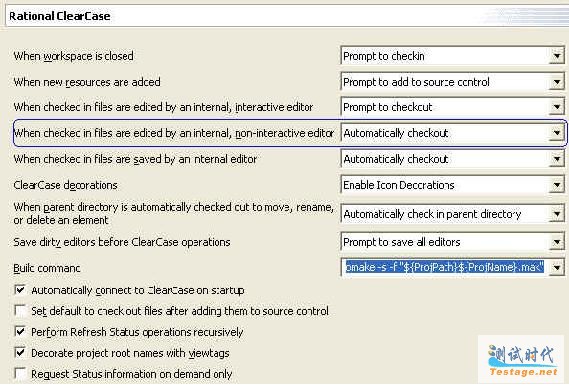569x388 pixels.
Task: Expand 'Enable Icon Decorations' dropdown arrow
Action: coord(557,185)
